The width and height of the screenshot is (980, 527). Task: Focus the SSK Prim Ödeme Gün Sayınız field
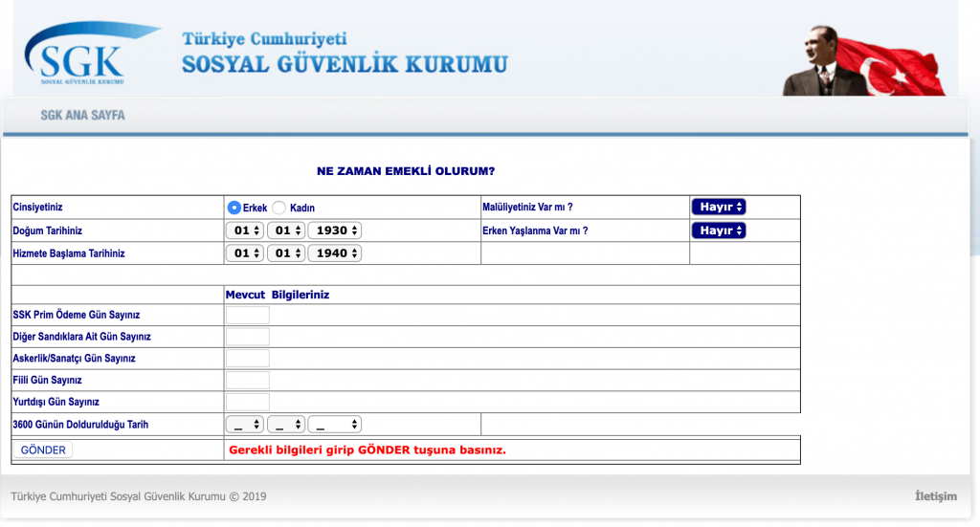248,315
